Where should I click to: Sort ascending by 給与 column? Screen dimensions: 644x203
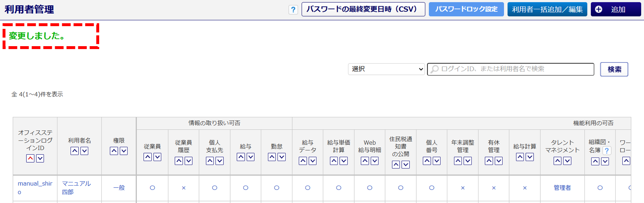tap(241, 157)
